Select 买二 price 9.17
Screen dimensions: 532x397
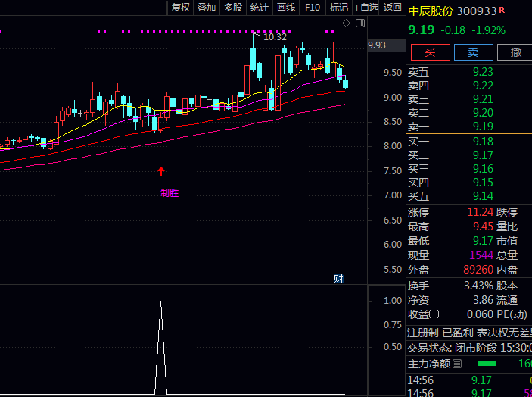click(483, 155)
